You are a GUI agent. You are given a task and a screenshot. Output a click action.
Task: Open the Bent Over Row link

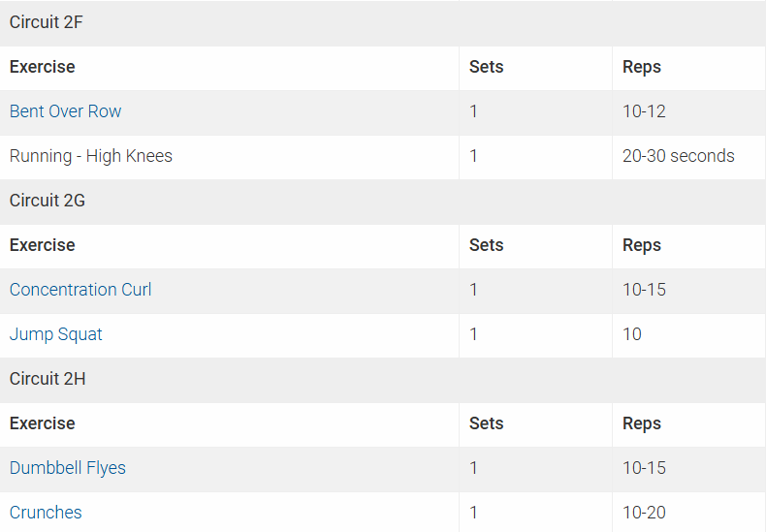pyautogui.click(x=65, y=111)
